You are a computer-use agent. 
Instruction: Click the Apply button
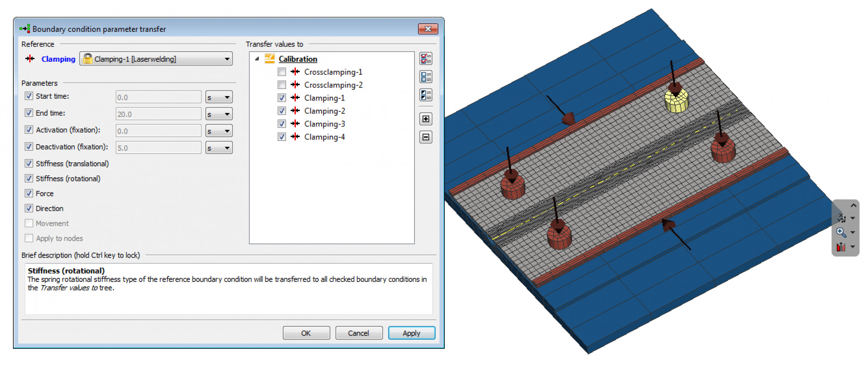411,333
